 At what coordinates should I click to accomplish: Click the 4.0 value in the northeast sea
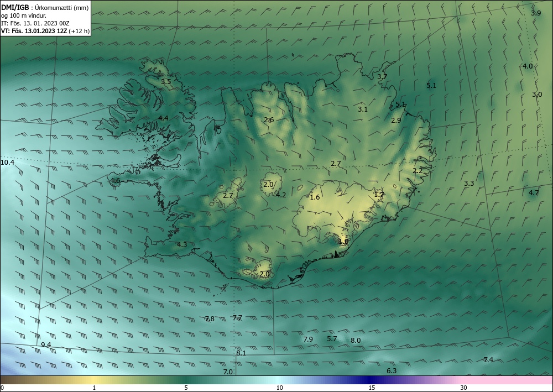pos(528,66)
